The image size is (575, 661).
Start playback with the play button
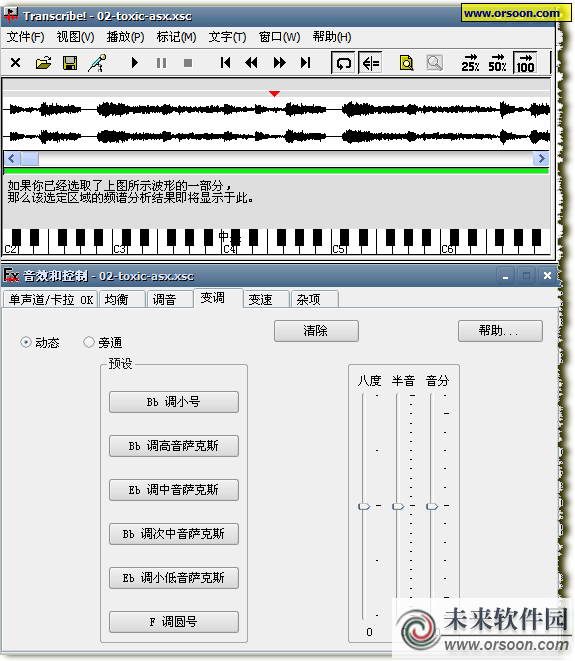pos(134,63)
